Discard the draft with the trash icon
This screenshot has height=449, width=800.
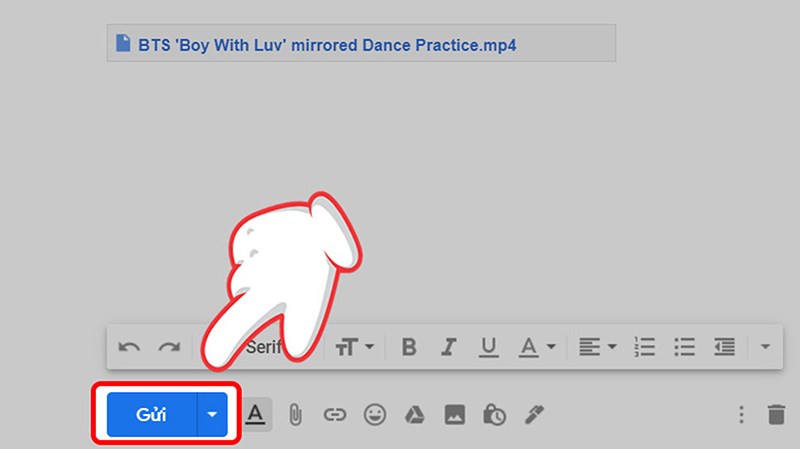pos(776,414)
